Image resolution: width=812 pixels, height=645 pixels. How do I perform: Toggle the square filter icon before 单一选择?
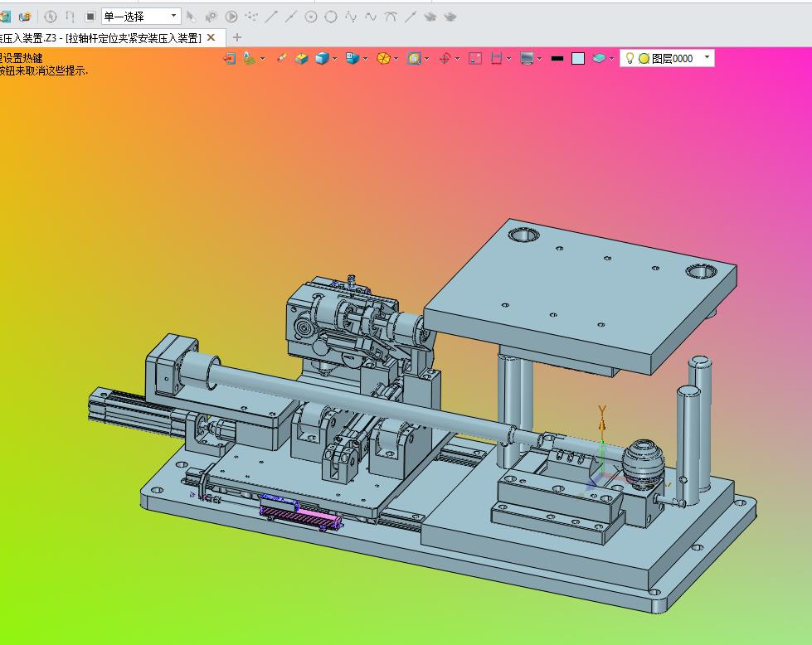coord(90,17)
